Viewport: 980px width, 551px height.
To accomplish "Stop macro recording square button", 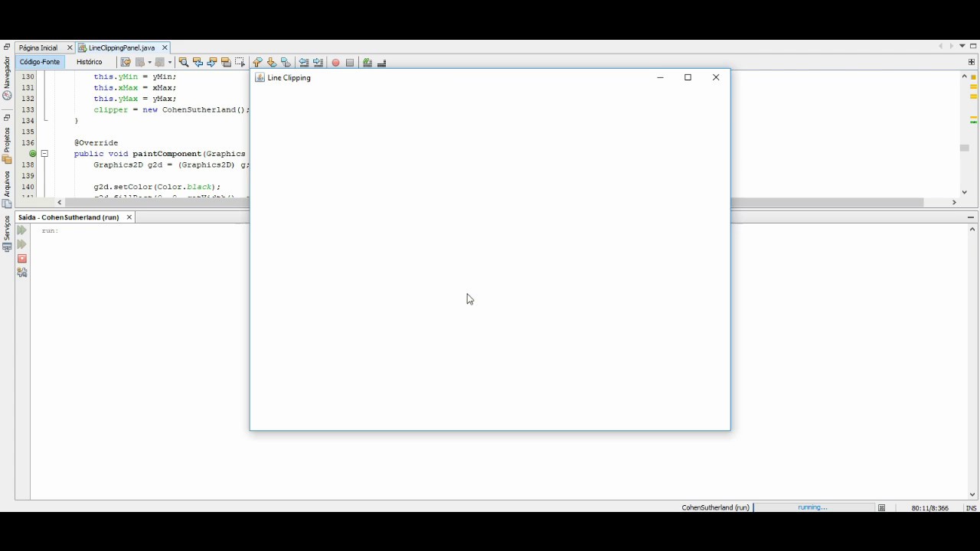I will click(350, 63).
